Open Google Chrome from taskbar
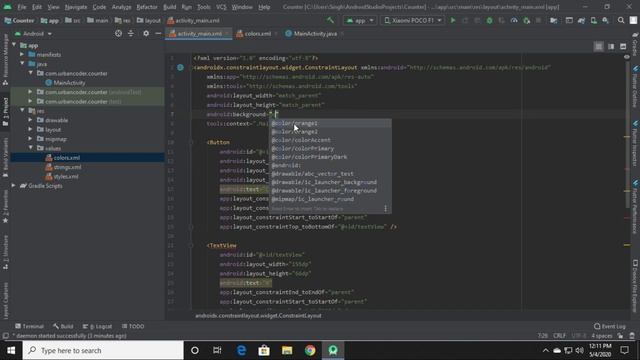Viewport: 640px width, 360px height. coord(310,350)
